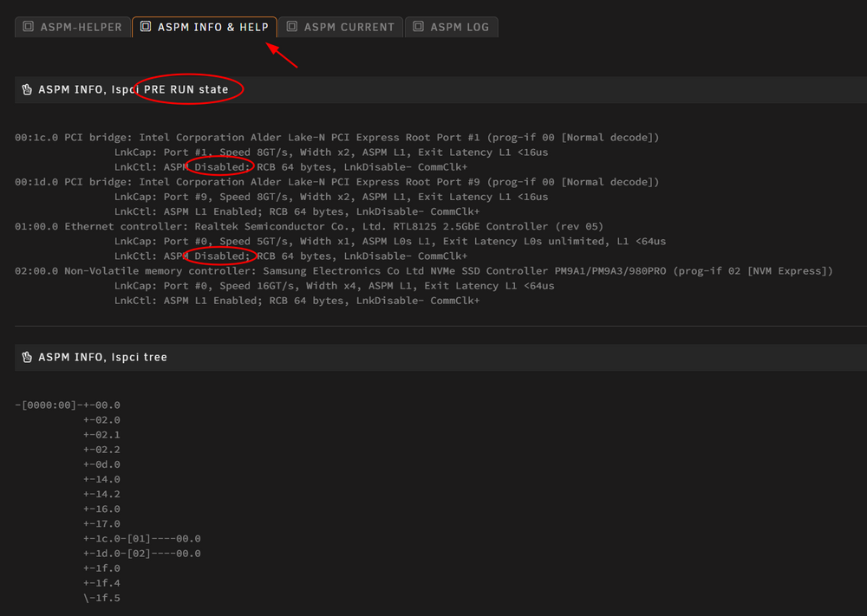
Task: Select the ASPM CURRENT tab
Action: click(341, 27)
